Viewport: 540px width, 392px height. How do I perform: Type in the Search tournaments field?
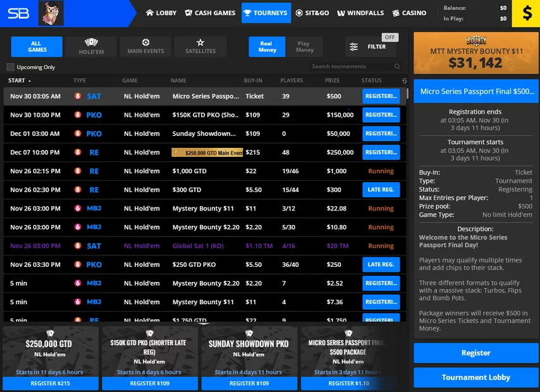point(351,66)
